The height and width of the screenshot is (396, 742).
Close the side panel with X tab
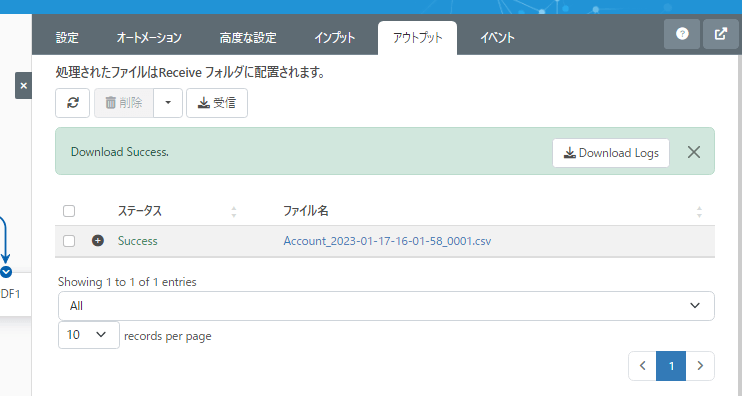[24, 86]
